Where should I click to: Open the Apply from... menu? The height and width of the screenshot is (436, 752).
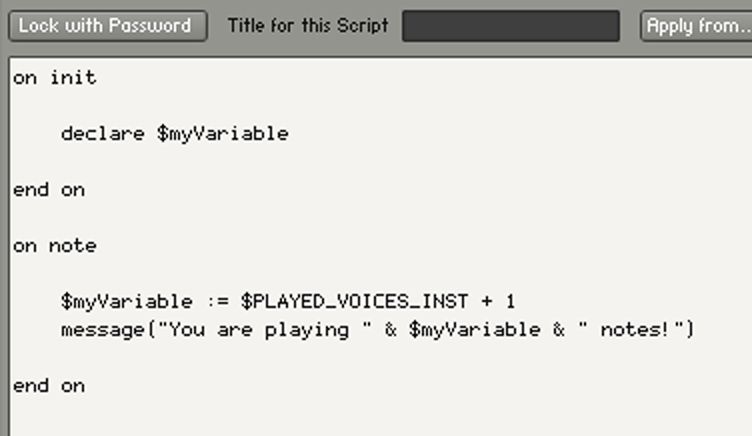click(696, 25)
